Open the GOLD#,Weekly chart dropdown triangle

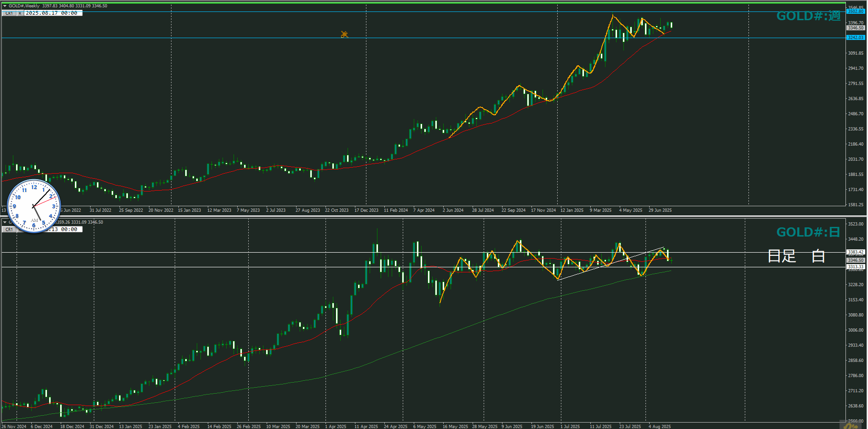(5, 6)
